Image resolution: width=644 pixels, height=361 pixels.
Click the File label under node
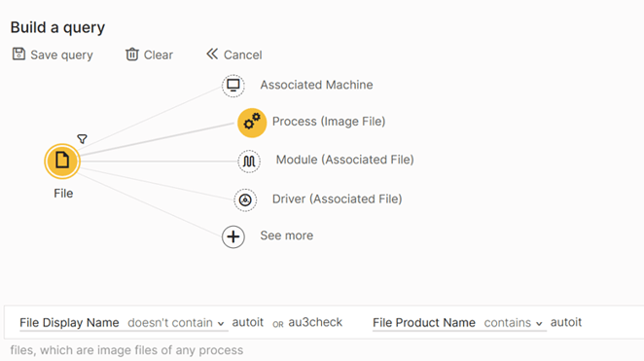click(x=63, y=194)
